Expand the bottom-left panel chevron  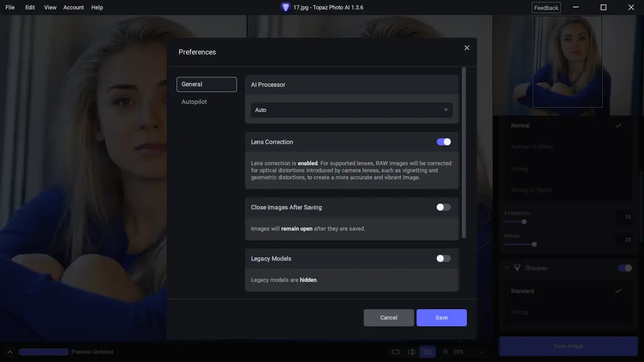[10, 352]
